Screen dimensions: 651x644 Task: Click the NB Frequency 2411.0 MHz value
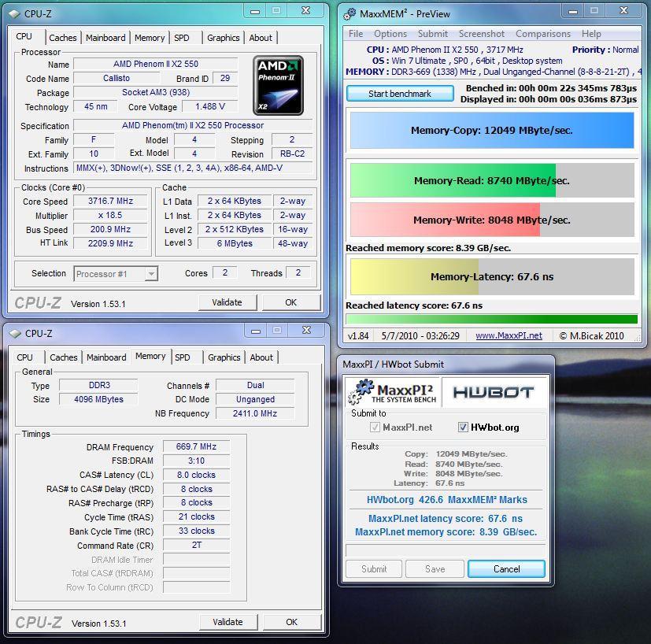point(255,413)
